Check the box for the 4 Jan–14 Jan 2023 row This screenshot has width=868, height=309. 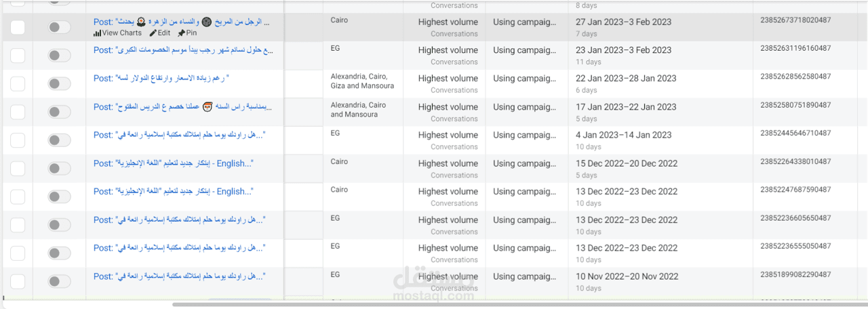pyautogui.click(x=18, y=140)
